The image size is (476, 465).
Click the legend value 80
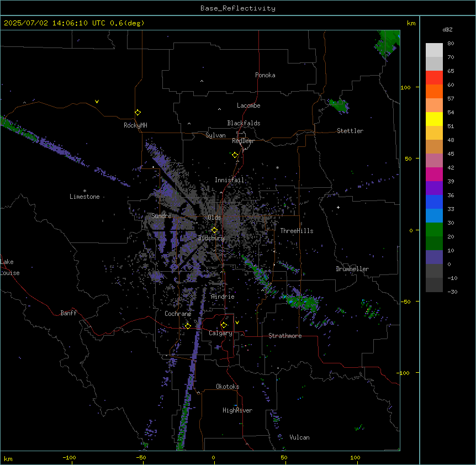click(x=451, y=44)
